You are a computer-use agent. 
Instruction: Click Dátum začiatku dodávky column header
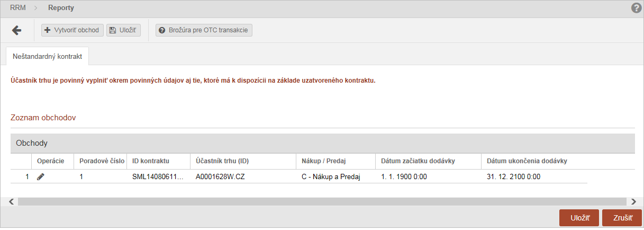click(x=428, y=161)
